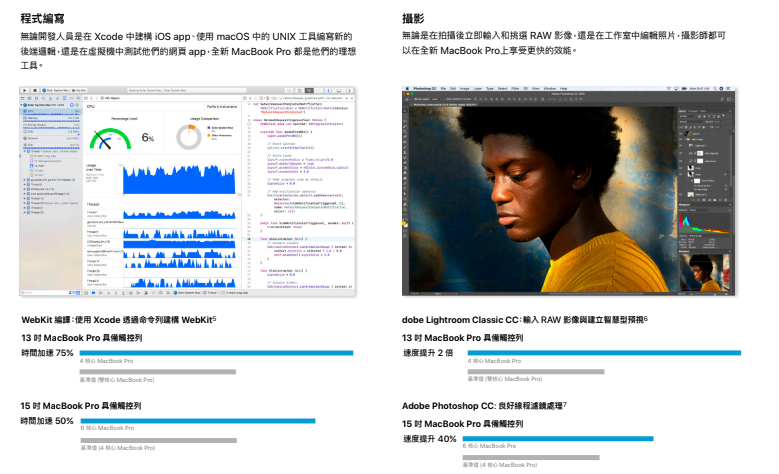Screen dimensions: 779x474
Task: Click the Apple menu icon in Photoshop screenshot
Action: (407, 88)
